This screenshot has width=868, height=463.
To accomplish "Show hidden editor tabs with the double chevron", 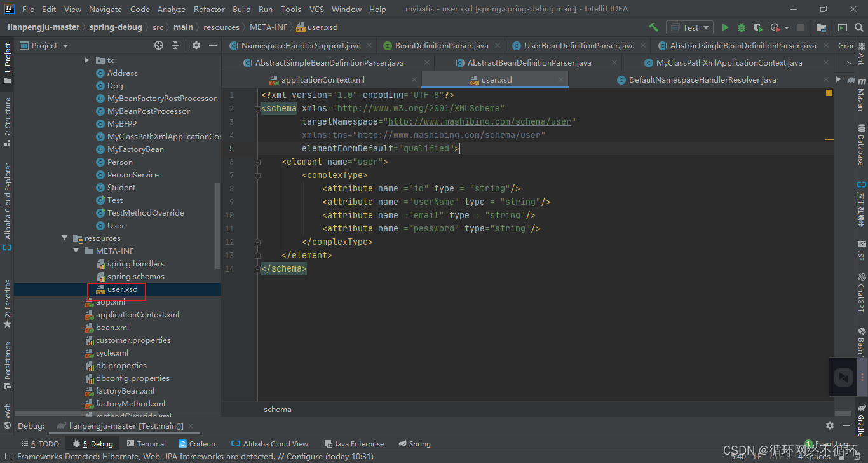I will (850, 63).
